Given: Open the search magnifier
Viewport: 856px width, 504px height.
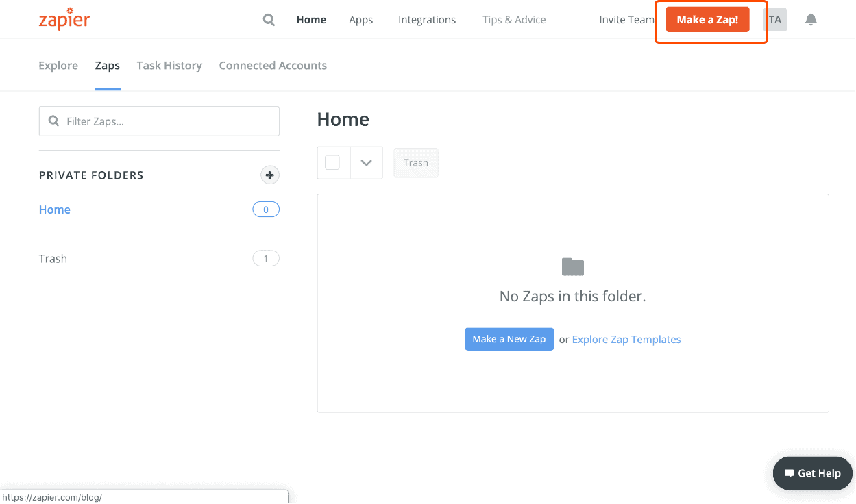Looking at the screenshot, I should tap(268, 19).
